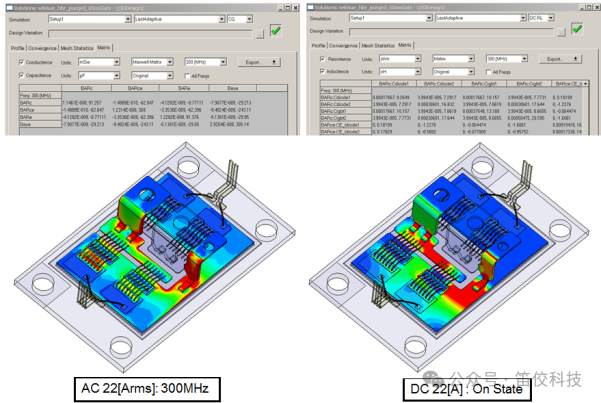Toggle the Capacitance checkbox
The width and height of the screenshot is (601, 403).
point(22,76)
